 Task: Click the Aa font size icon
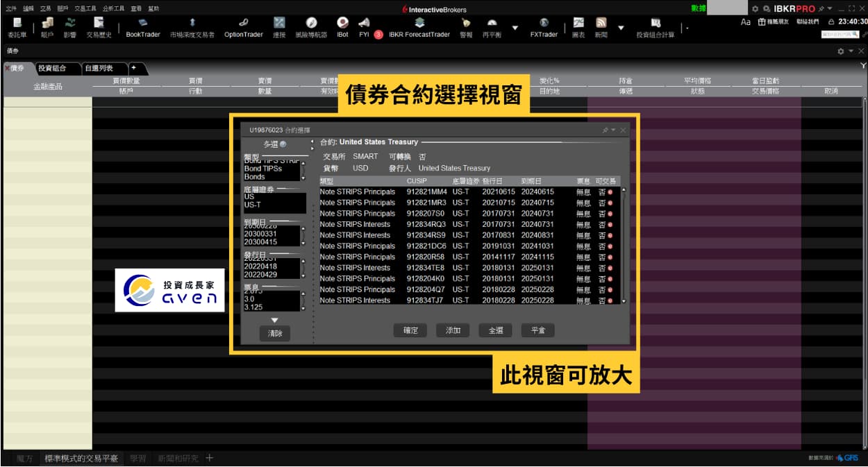[746, 22]
